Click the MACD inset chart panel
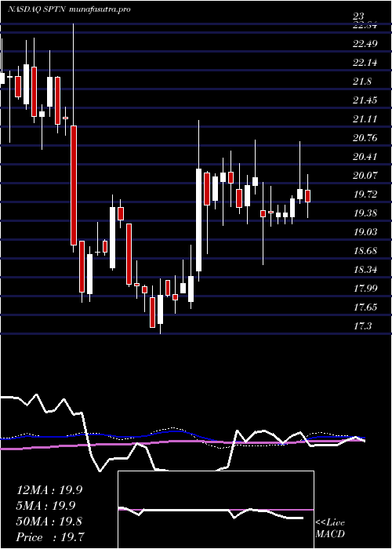The image size is (392, 549). (216, 510)
